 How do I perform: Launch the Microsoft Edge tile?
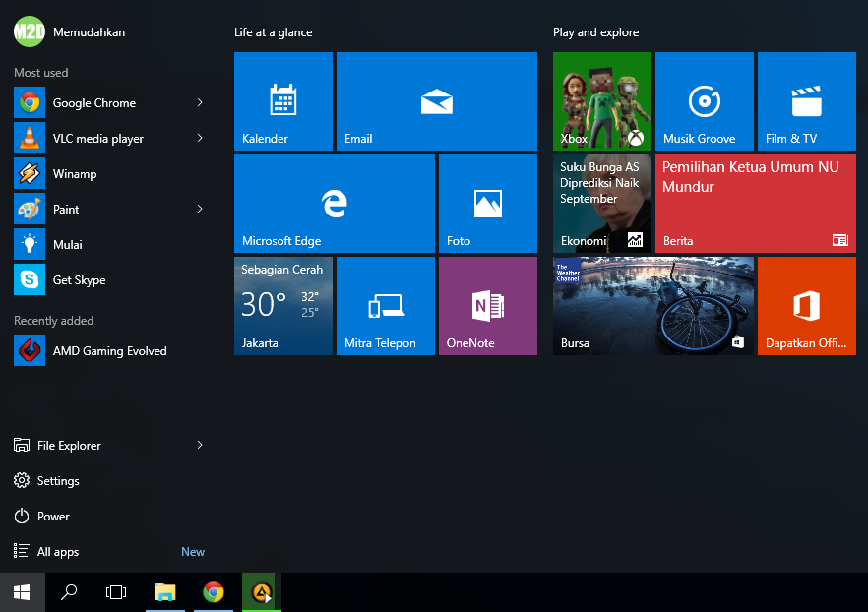tap(334, 204)
